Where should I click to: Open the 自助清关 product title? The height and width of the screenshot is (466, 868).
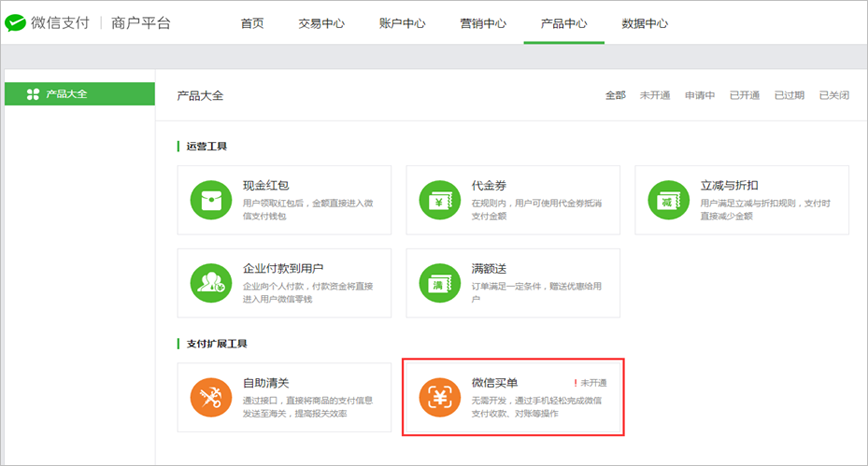(266, 383)
